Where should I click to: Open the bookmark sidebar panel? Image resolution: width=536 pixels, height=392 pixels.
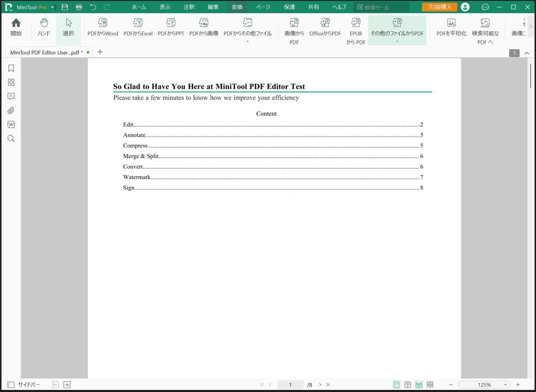[x=11, y=69]
